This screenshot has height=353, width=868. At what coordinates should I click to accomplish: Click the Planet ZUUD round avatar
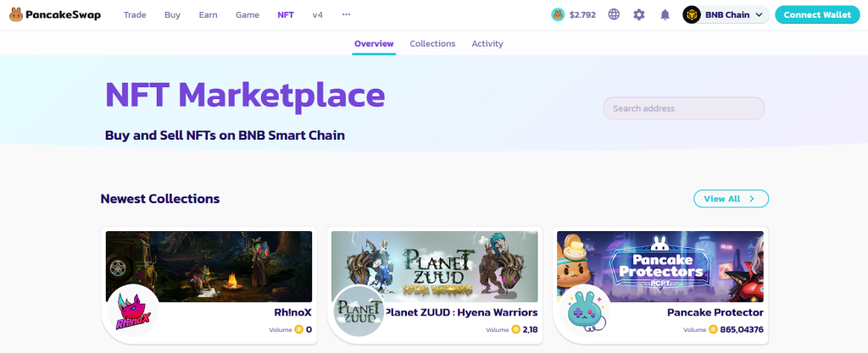pyautogui.click(x=359, y=312)
